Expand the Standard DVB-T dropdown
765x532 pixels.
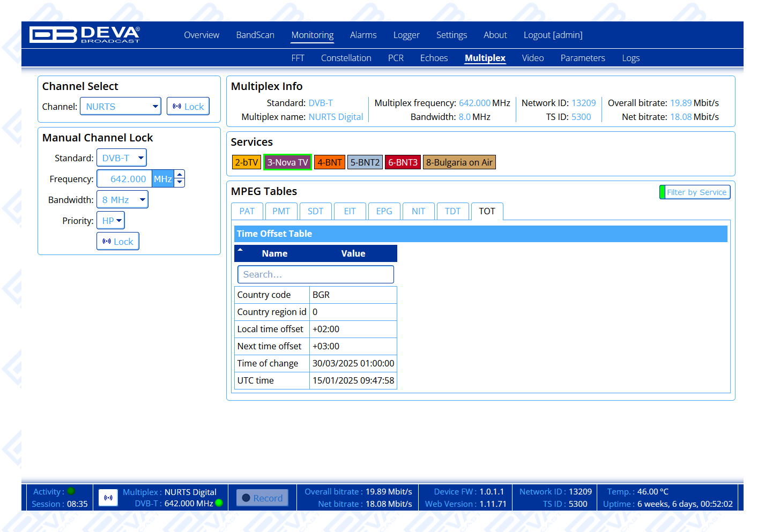tap(122, 158)
